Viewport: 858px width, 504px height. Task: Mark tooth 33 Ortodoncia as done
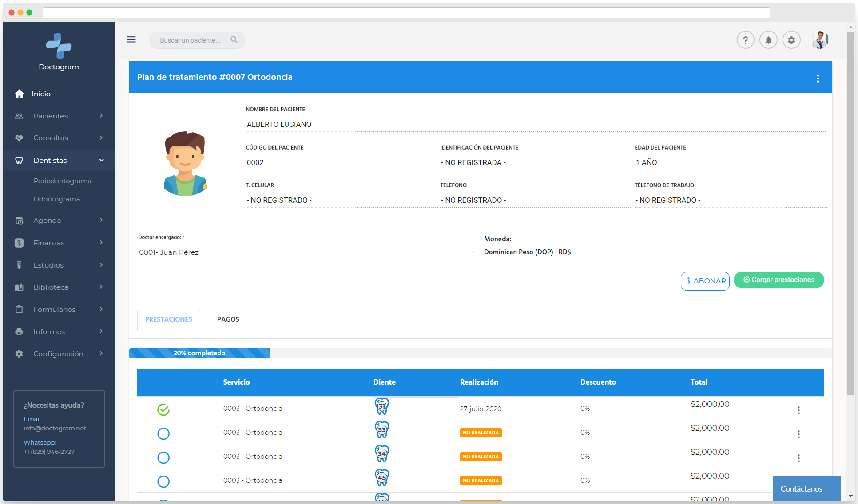163,433
